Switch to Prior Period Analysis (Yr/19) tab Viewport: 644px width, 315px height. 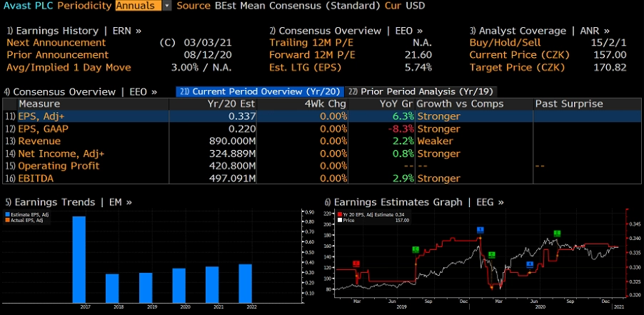tap(421, 91)
